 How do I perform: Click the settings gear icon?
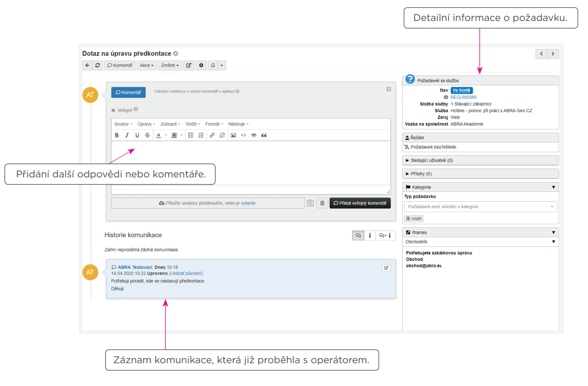(201, 66)
